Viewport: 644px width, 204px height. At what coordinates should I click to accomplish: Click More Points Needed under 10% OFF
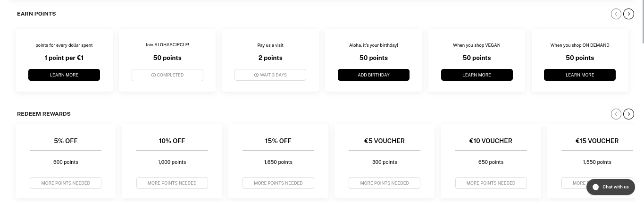point(172,183)
